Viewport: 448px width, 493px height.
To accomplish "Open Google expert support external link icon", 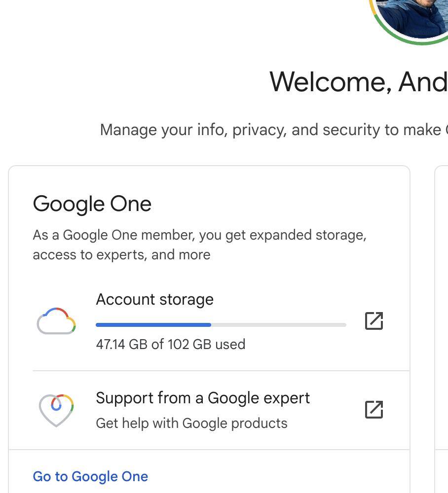I will tap(373, 409).
